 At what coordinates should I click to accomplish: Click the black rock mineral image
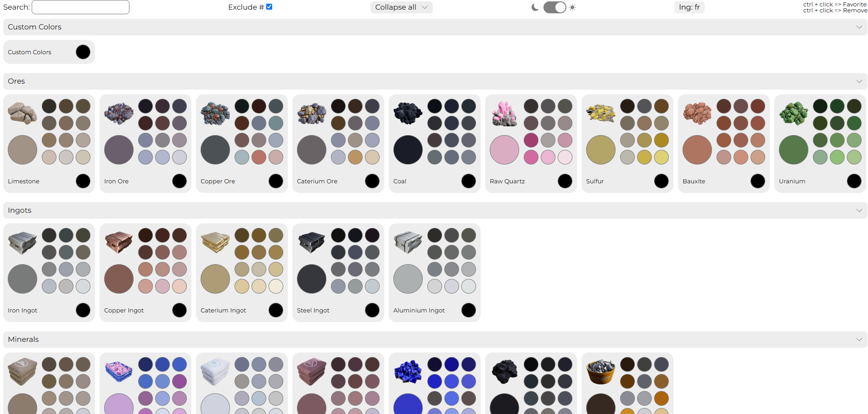click(504, 372)
